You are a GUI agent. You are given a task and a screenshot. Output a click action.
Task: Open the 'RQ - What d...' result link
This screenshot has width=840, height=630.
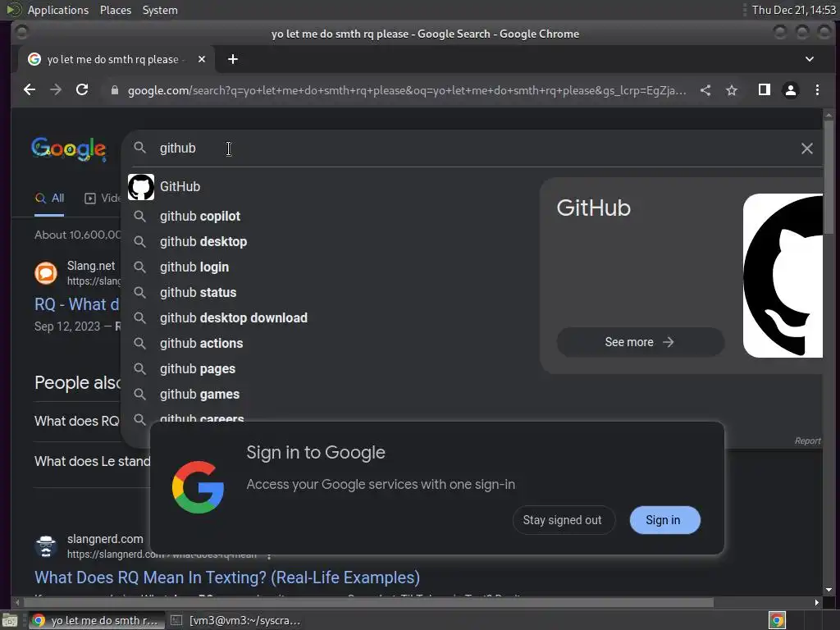point(76,304)
